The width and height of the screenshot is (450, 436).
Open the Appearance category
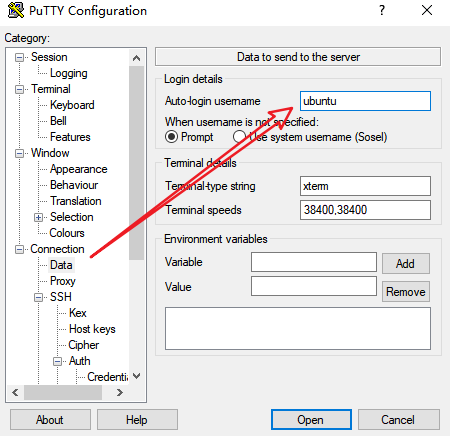pos(79,169)
